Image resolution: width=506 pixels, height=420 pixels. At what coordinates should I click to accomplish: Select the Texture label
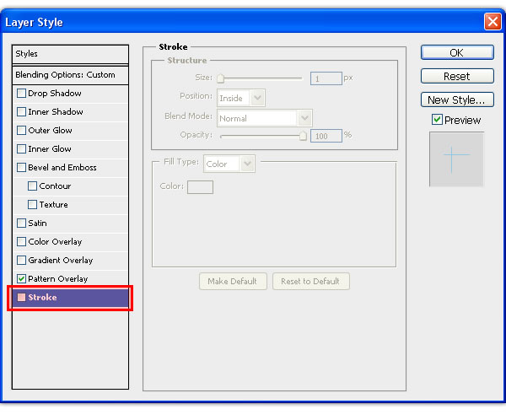pos(54,205)
